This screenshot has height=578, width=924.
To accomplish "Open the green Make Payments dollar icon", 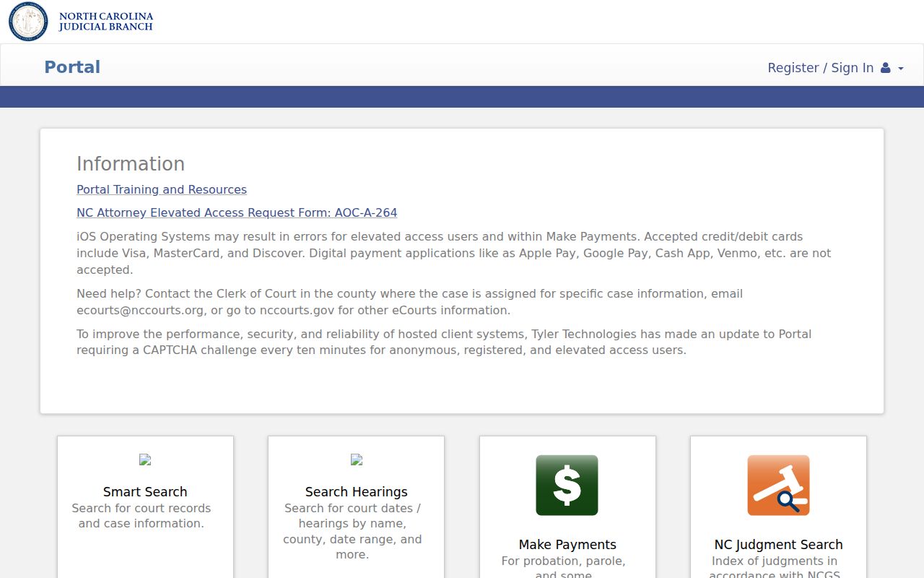I will (x=567, y=485).
